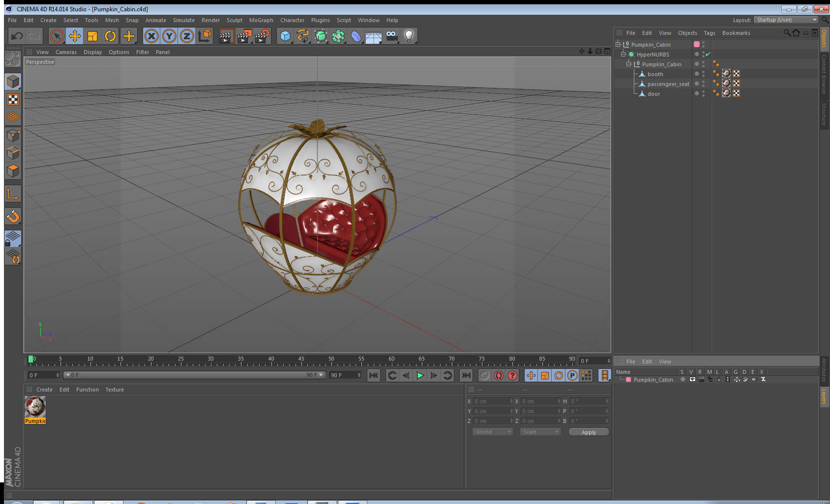Toggle booth object visibility dots
This screenshot has width=830, height=504.
click(703, 74)
